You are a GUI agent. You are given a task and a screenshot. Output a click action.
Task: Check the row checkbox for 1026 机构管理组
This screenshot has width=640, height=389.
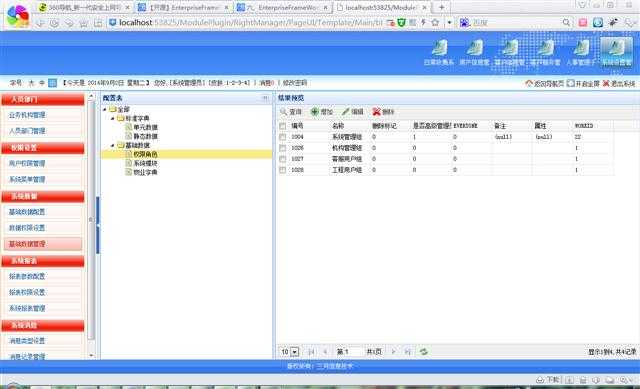pos(282,148)
